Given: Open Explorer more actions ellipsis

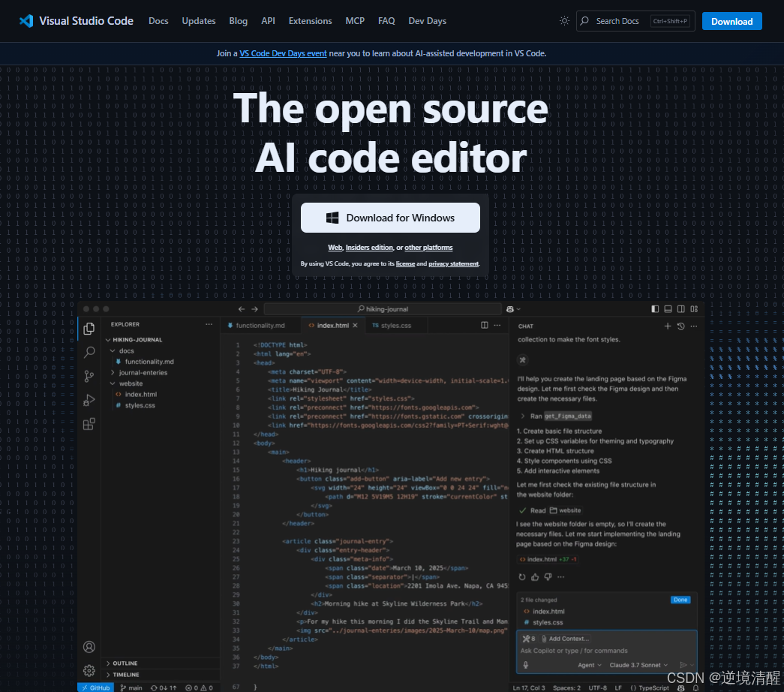Looking at the screenshot, I should click(x=209, y=324).
